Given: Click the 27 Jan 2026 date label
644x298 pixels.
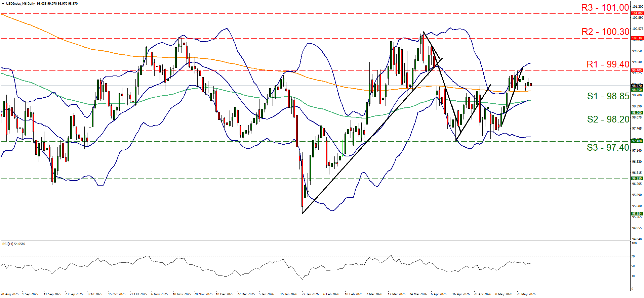Looking at the screenshot, I should click(310, 294).
